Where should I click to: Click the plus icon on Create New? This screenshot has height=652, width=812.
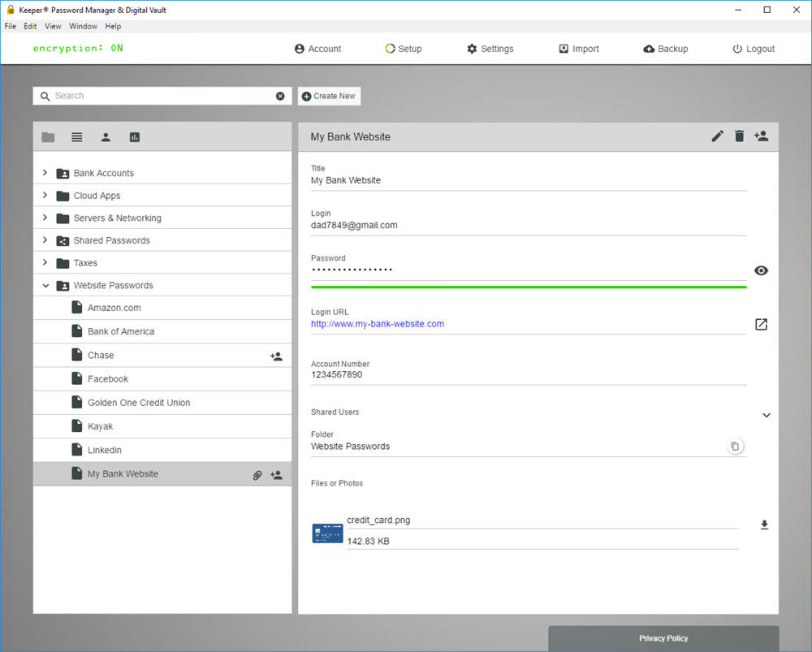coord(307,97)
